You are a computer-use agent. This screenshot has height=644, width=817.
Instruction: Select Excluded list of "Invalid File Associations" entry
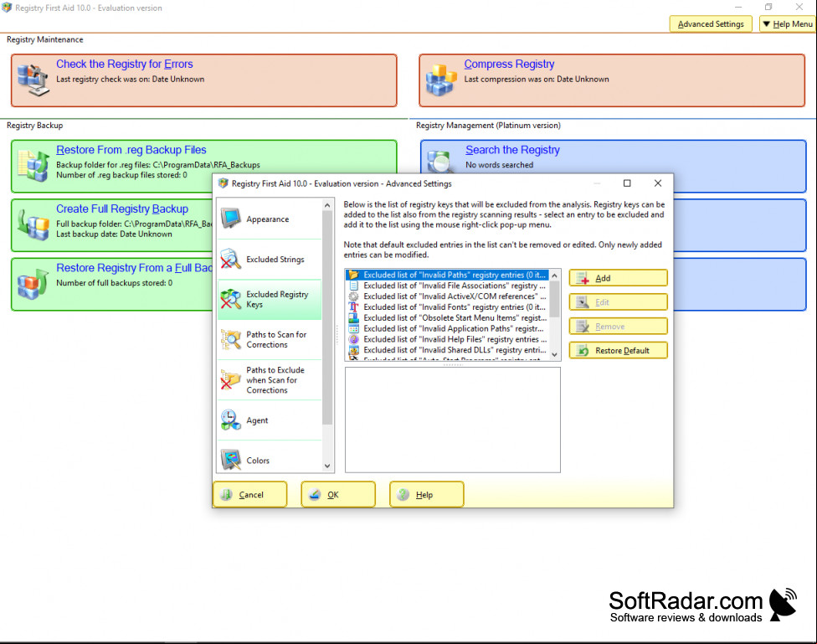[448, 286]
